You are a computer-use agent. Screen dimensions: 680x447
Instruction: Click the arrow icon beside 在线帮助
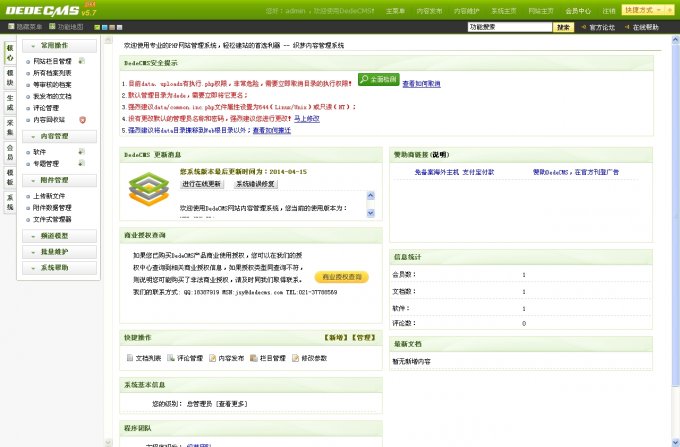[627, 27]
